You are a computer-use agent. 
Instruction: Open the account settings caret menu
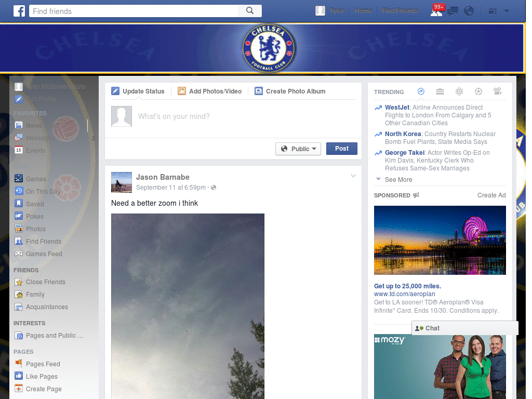(507, 11)
